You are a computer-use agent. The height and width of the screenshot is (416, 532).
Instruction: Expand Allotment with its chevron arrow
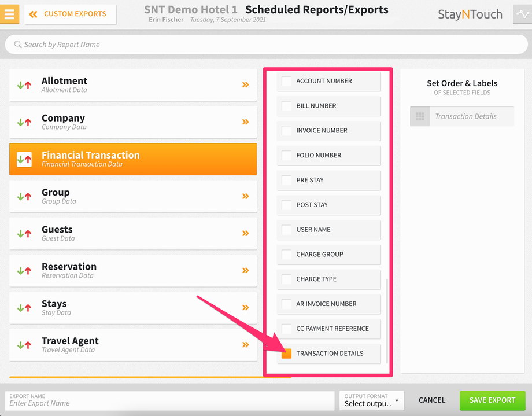pyautogui.click(x=246, y=85)
